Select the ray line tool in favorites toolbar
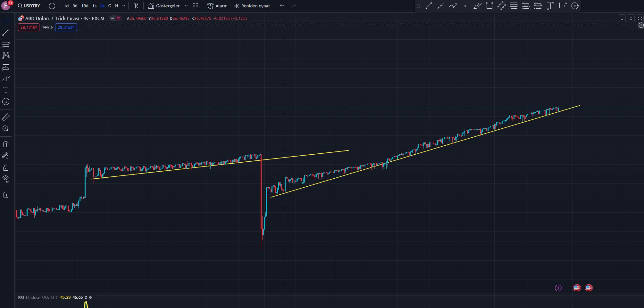The height and width of the screenshot is (308, 644). click(441, 6)
